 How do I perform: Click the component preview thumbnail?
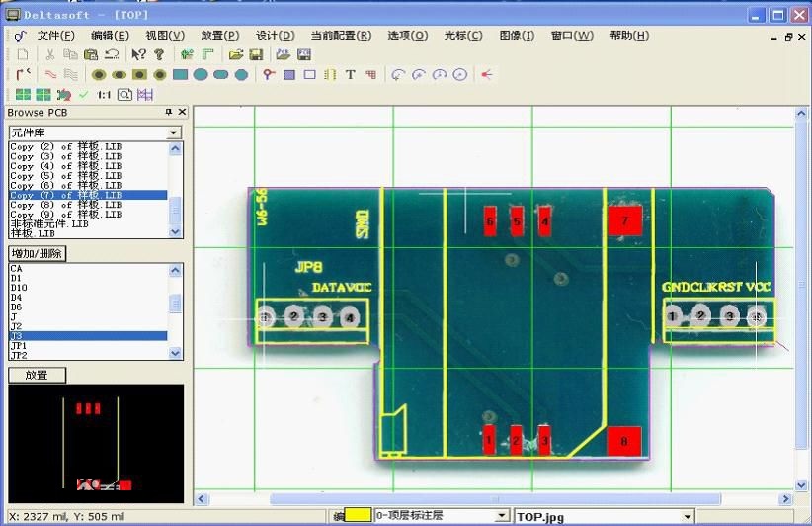[x=96, y=444]
